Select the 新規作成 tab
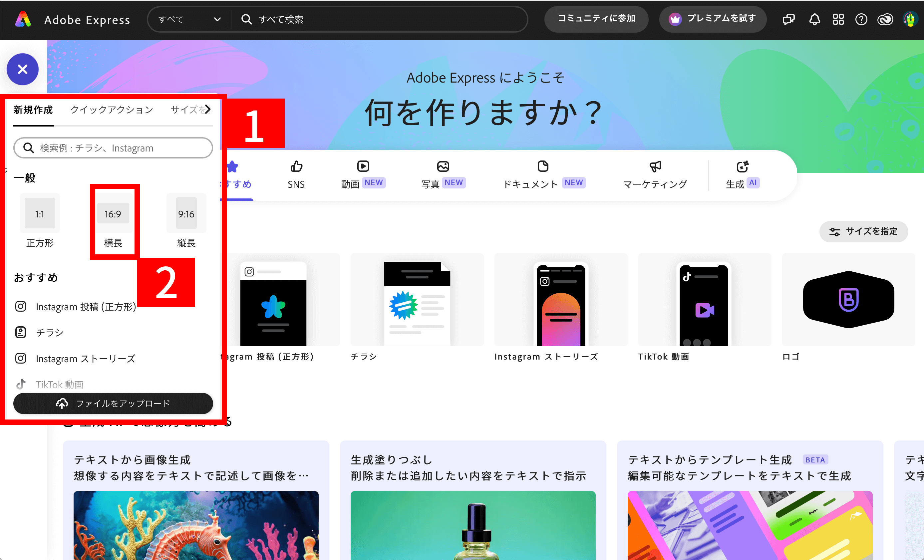The image size is (924, 560). tap(33, 110)
